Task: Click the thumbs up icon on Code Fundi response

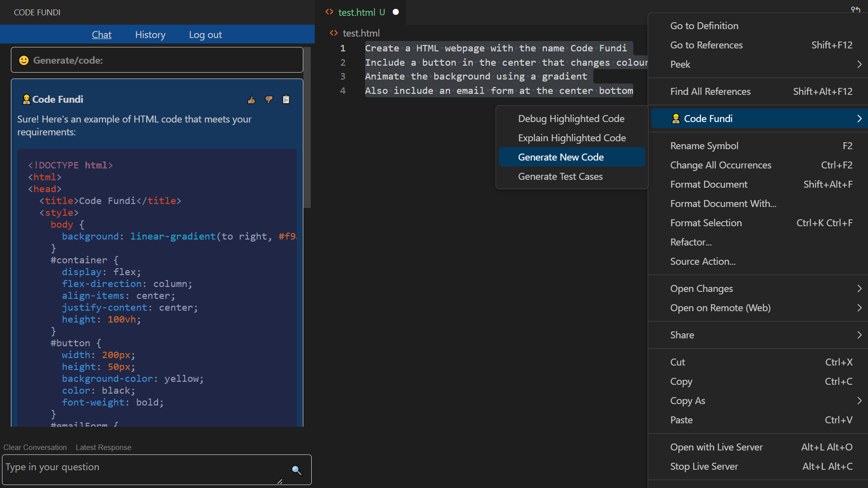Action: point(251,100)
